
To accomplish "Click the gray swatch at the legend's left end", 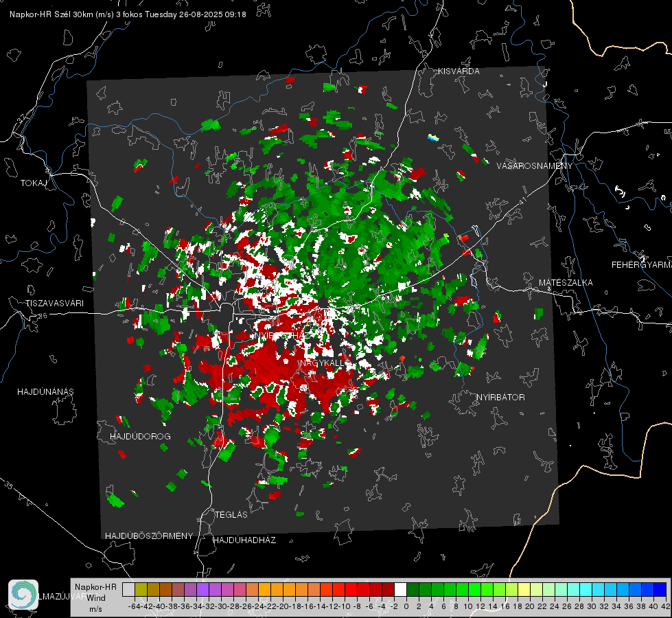I will (x=128, y=589).
